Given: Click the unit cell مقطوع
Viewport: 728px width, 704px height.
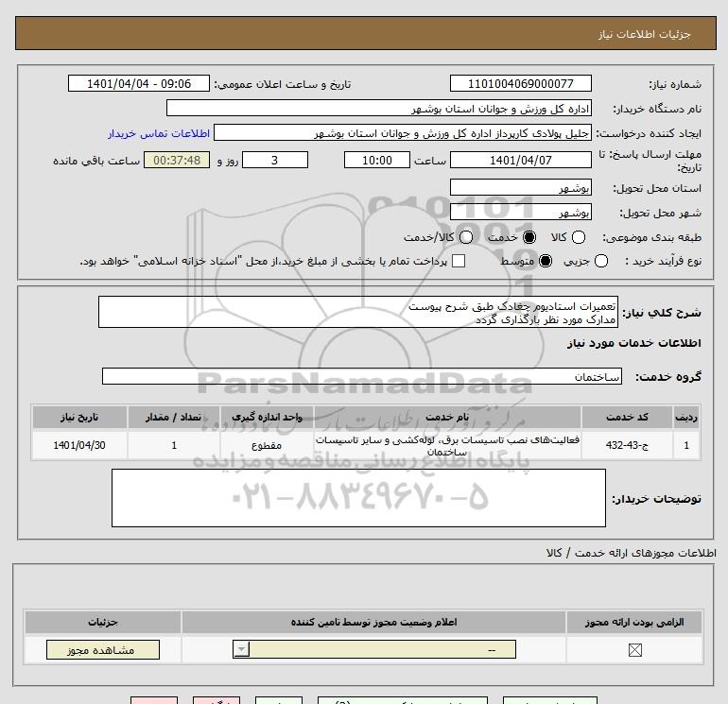Looking at the screenshot, I should pos(267,445).
